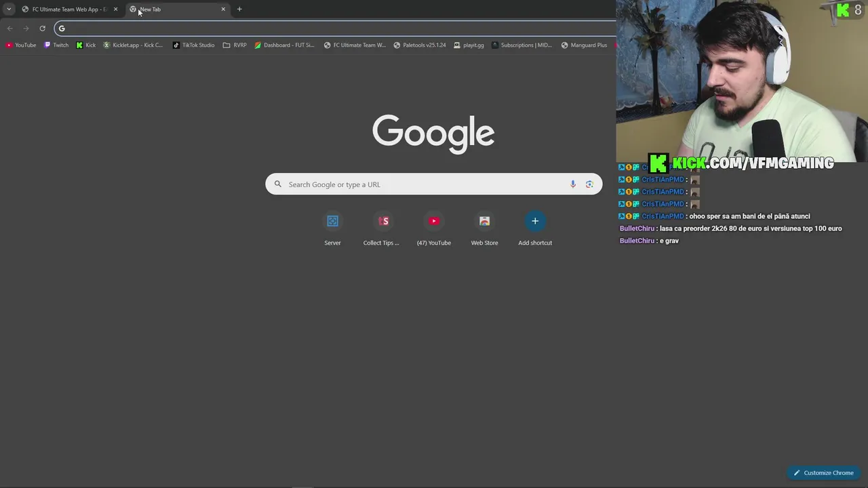This screenshot has height=488, width=868.
Task: Expand the RVRP bookmark folder
Action: point(235,45)
